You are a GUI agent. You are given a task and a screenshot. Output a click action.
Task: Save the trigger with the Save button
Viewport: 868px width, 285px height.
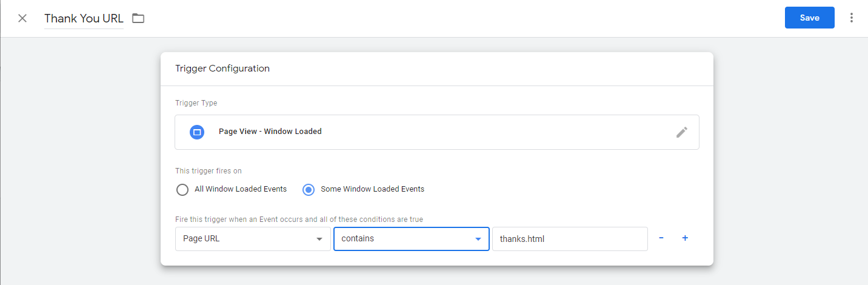tap(809, 18)
